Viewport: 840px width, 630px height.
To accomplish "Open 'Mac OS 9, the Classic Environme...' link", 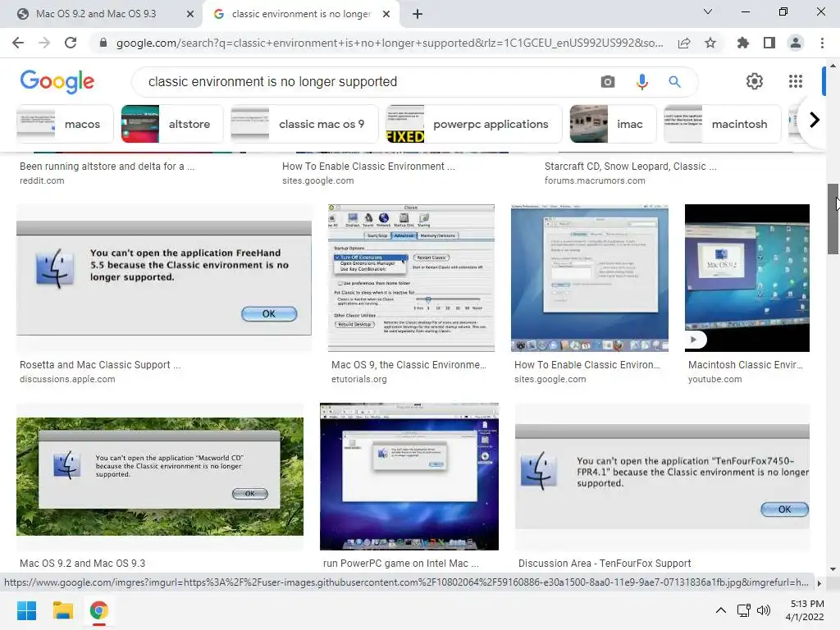I will (409, 365).
